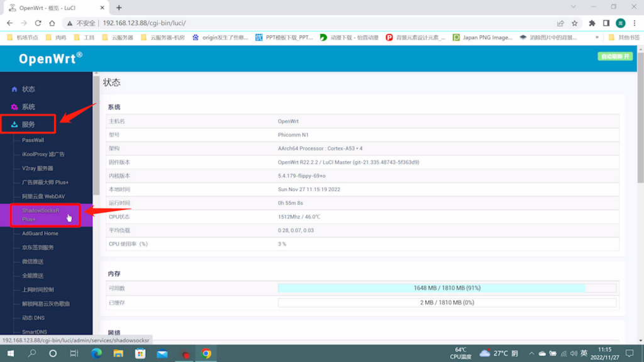The image size is (644, 362).
Task: Click the share page icon
Action: (560, 23)
